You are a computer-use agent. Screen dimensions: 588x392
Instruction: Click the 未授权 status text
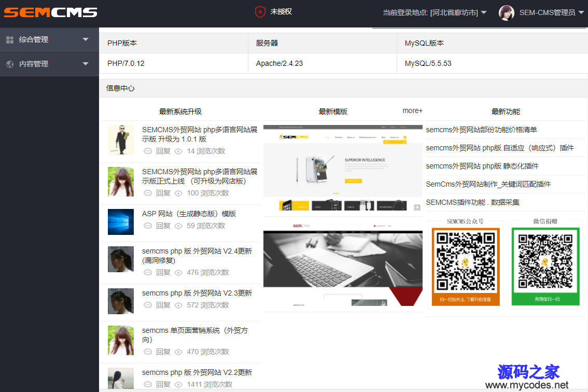pos(281,11)
